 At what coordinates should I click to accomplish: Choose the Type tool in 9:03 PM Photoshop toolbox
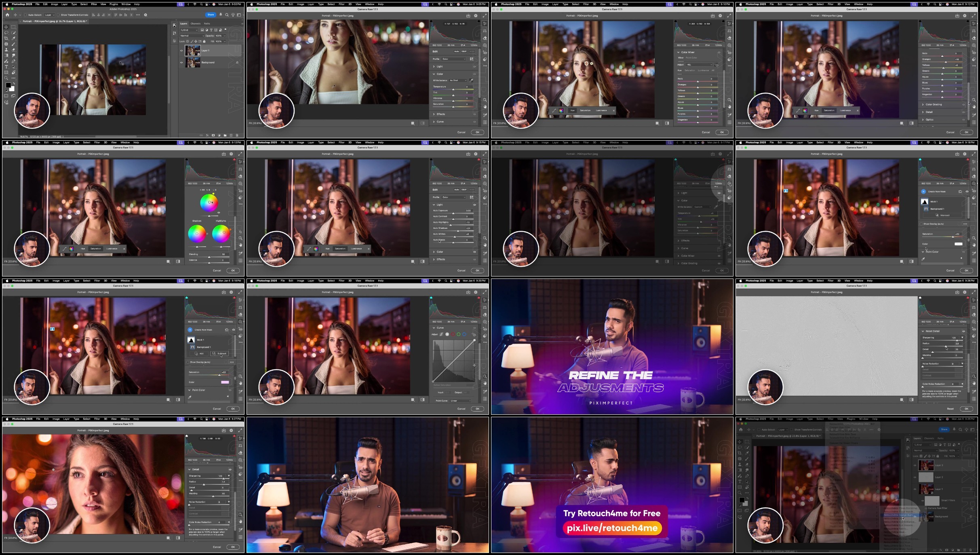click(x=6, y=67)
